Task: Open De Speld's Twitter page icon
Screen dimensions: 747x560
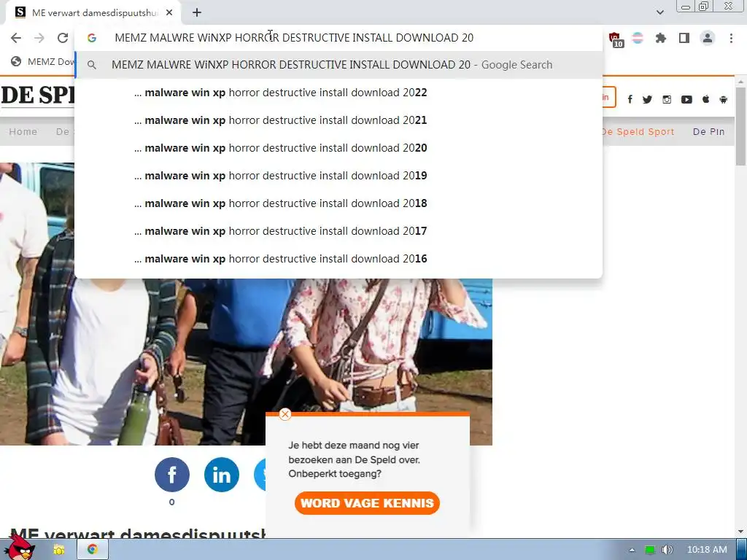Action: pyautogui.click(x=647, y=99)
